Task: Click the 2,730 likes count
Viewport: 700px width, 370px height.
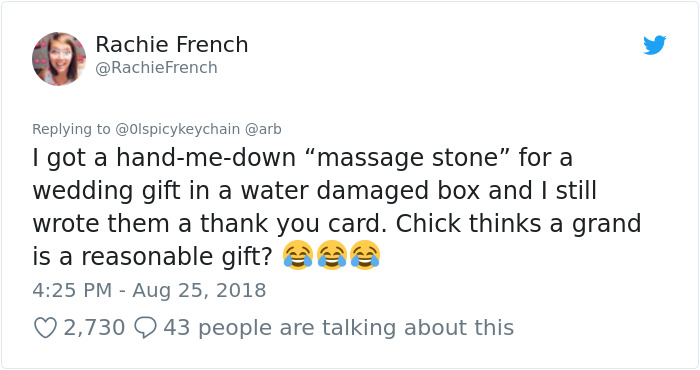Action: tap(94, 328)
